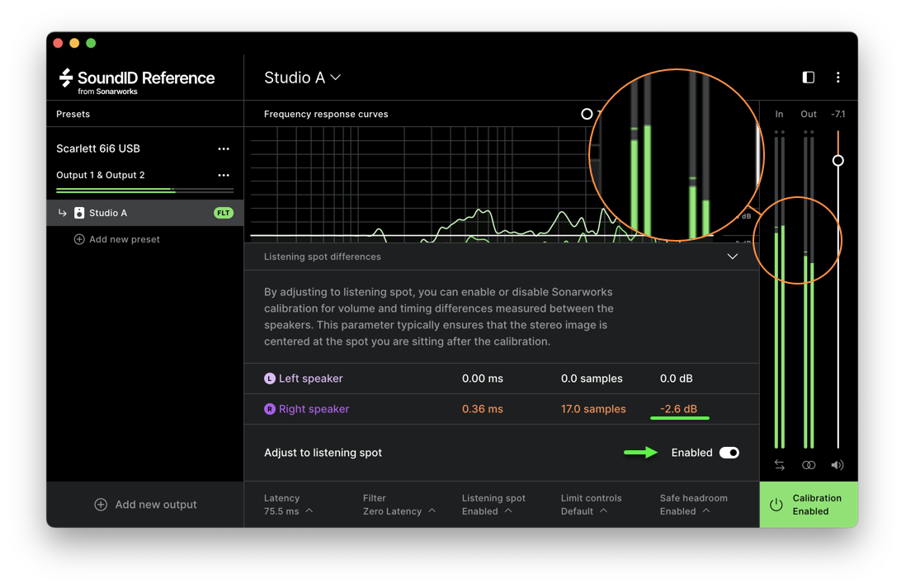The height and width of the screenshot is (588, 906).
Task: Click the swap channels arrows icon
Action: [x=780, y=465]
